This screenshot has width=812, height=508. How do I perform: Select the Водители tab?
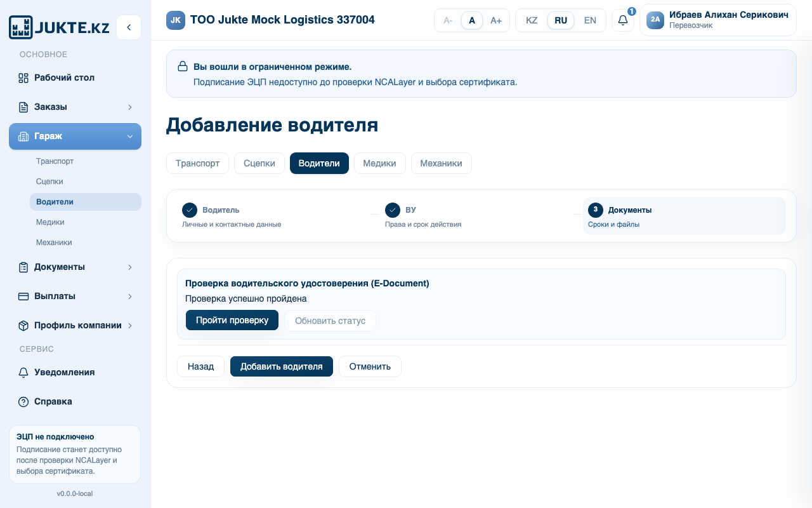pyautogui.click(x=319, y=163)
